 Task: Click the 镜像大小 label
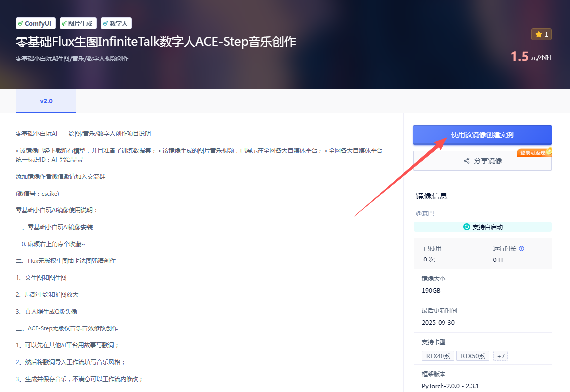pos(433,278)
